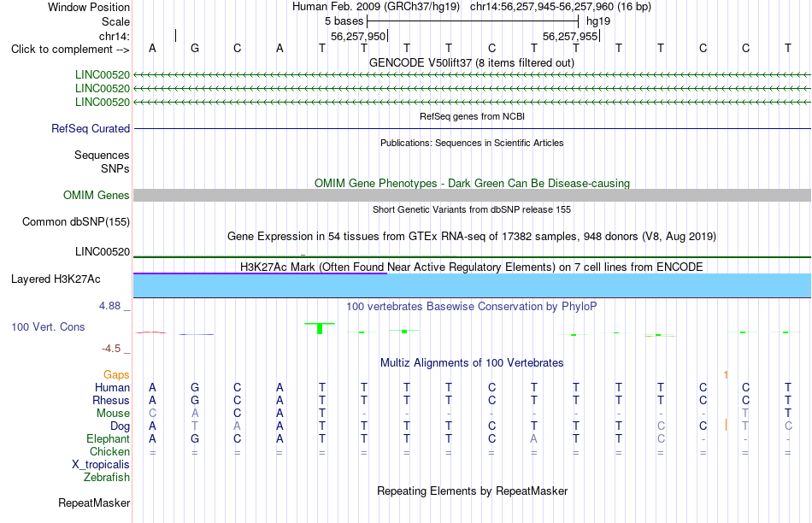The image size is (812, 523).
Task: Click the 'Click to complement -->' label
Action: tap(70, 50)
